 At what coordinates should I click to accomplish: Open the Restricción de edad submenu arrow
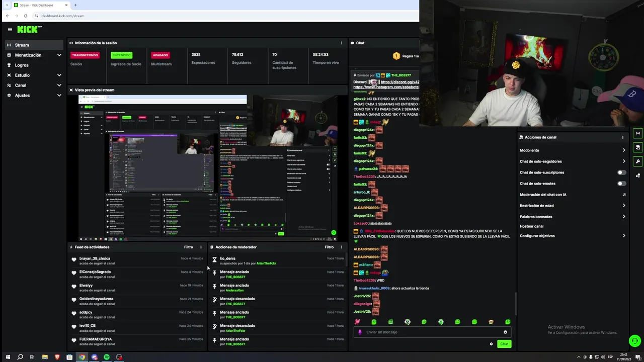(x=624, y=206)
